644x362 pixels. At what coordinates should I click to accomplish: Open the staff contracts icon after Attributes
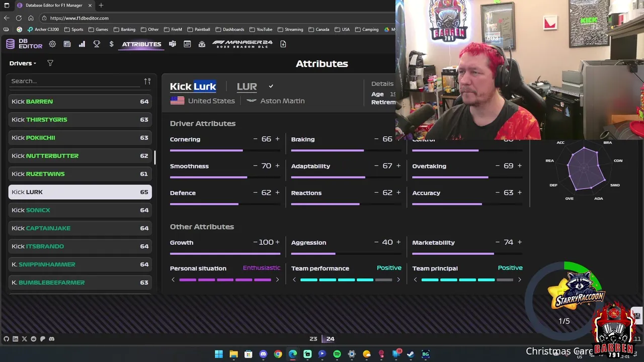click(x=173, y=44)
